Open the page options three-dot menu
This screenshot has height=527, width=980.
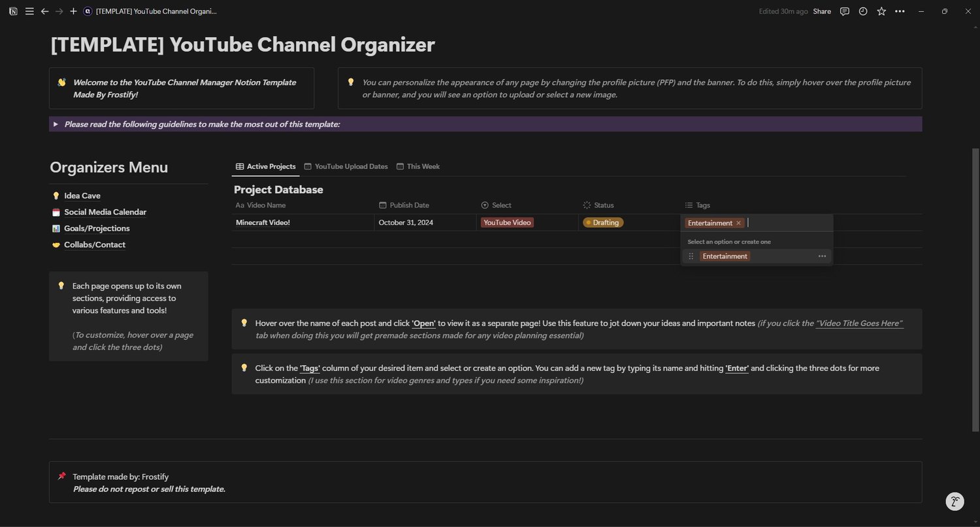point(900,11)
